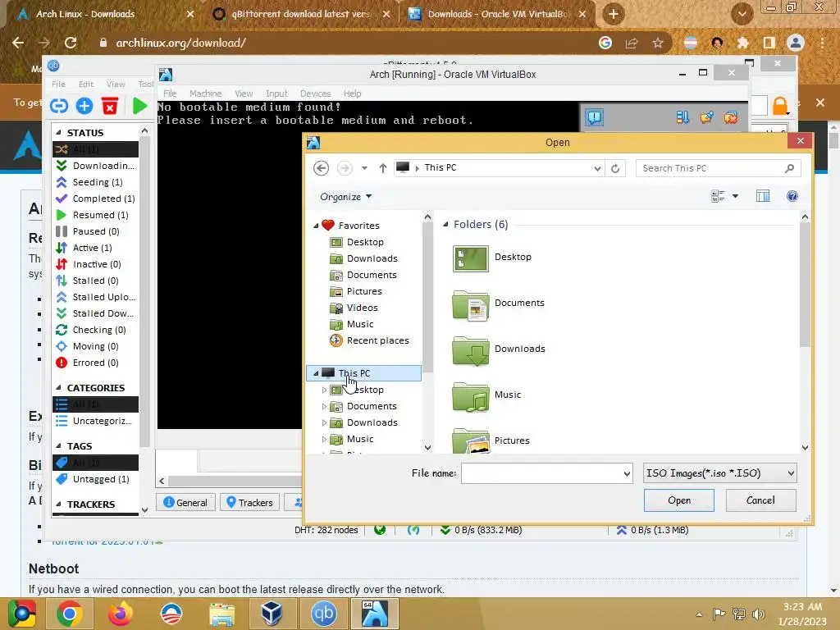This screenshot has width=840, height=630.
Task: Toggle the preview pane icon in Open dialog
Action: pos(762,197)
